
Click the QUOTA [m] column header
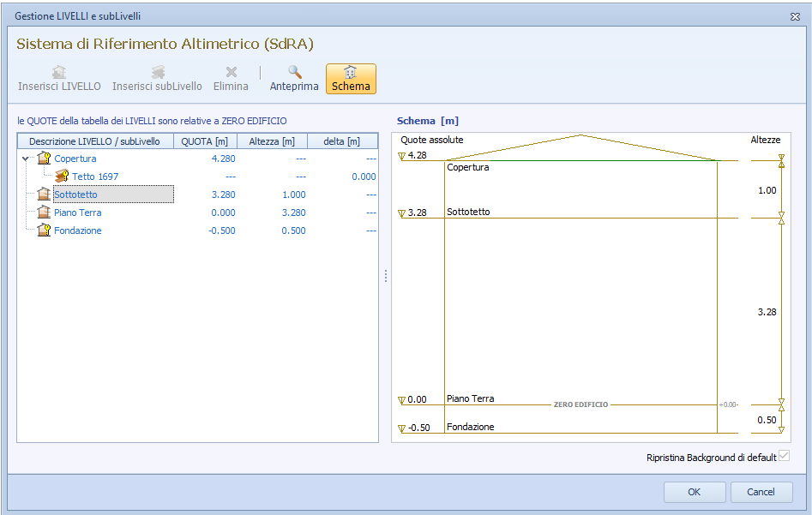coord(204,141)
